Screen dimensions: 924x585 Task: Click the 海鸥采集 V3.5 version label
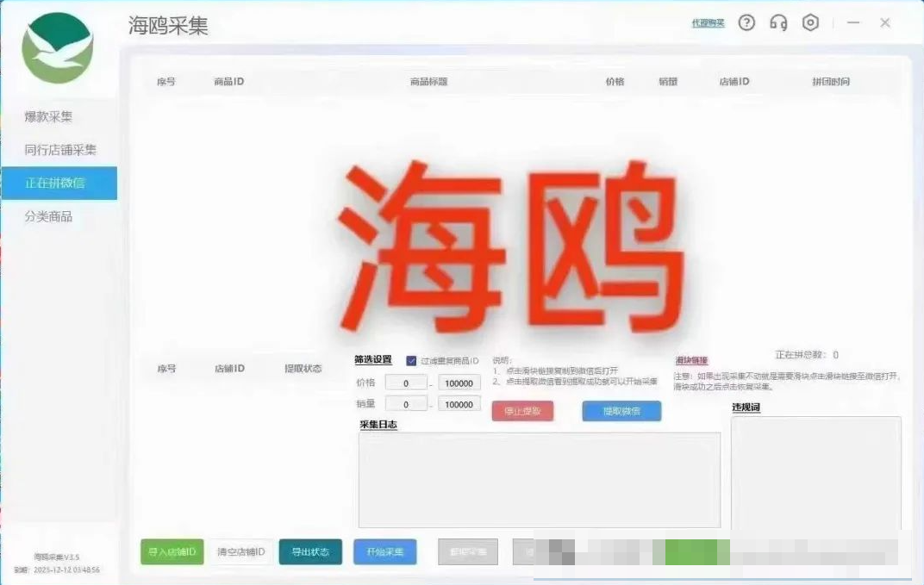57,557
